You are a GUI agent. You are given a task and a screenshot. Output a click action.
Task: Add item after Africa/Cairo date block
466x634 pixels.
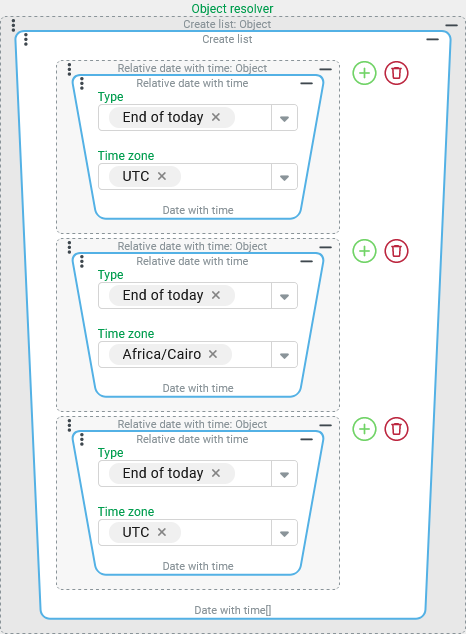pyautogui.click(x=364, y=251)
